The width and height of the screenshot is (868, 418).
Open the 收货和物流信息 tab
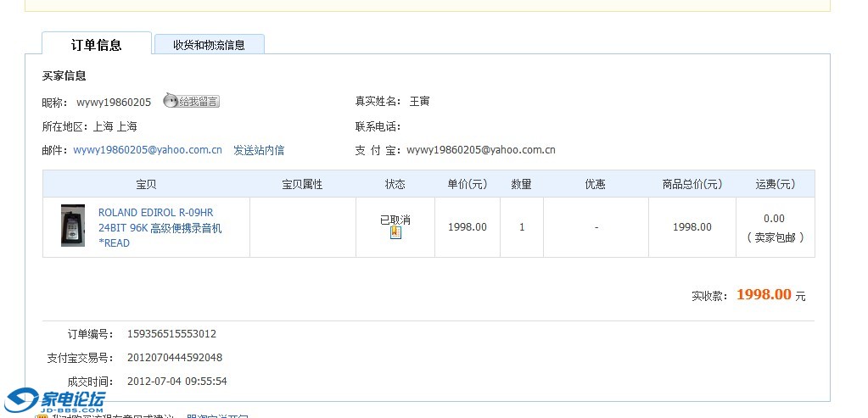click(210, 45)
